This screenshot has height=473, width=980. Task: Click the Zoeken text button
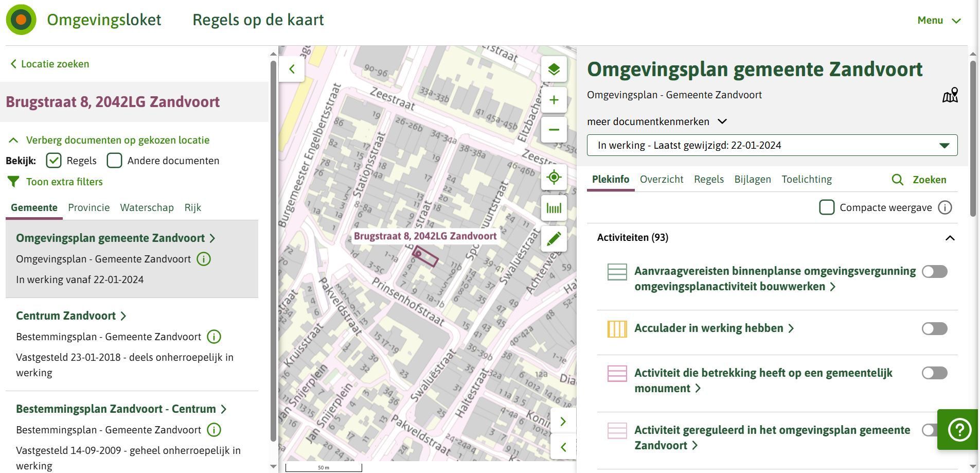pos(929,180)
